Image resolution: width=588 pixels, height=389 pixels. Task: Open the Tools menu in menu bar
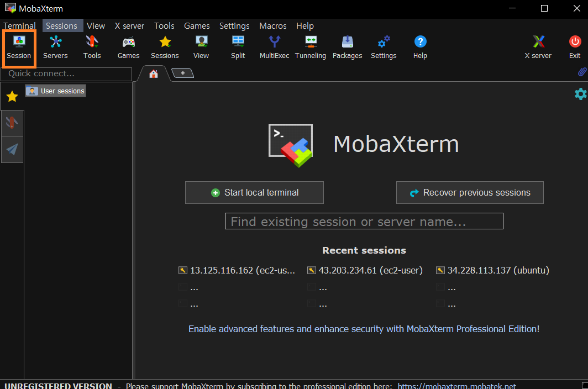[164, 26]
